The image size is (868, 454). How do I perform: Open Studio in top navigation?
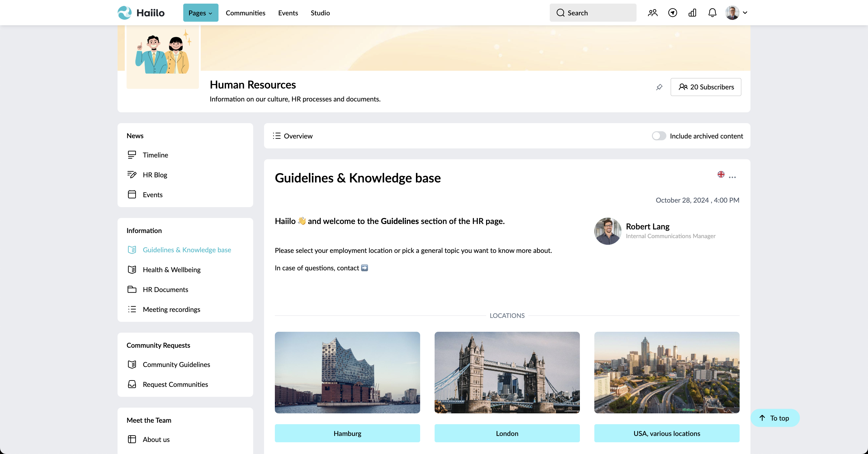coord(320,13)
